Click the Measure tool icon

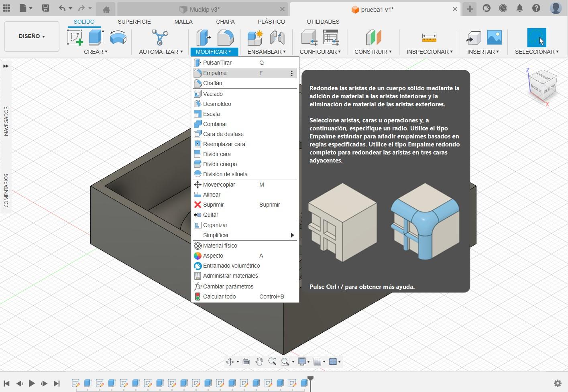(429, 38)
